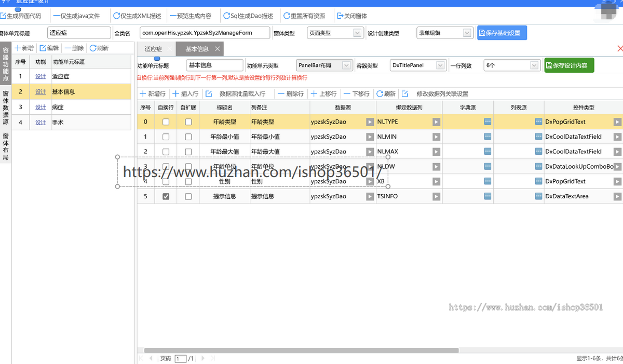
Task: Open 字典源 ellipsis icon in 提示信息 row
Action: 487,197
